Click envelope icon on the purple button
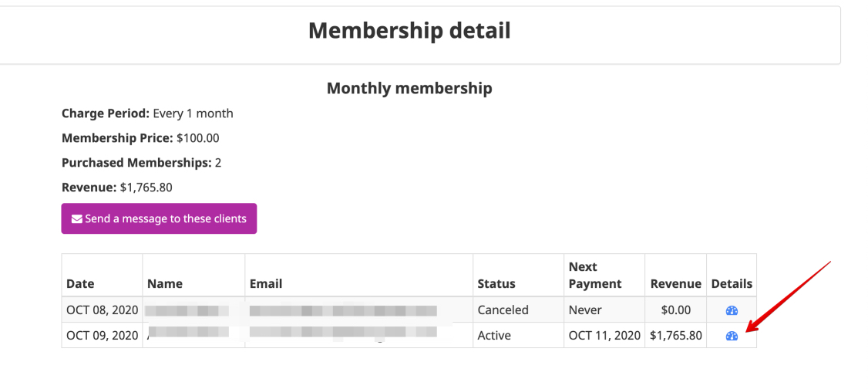Image resolution: width=868 pixels, height=389 pixels. tap(77, 219)
